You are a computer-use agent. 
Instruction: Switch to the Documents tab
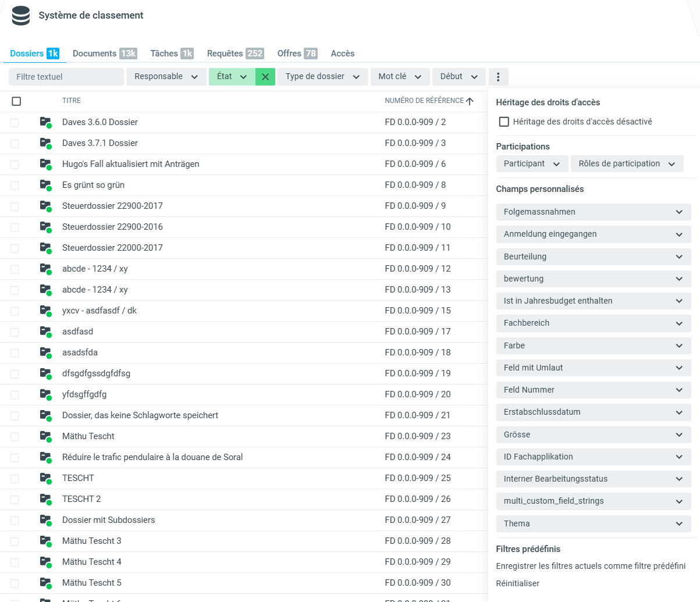pyautogui.click(x=104, y=54)
